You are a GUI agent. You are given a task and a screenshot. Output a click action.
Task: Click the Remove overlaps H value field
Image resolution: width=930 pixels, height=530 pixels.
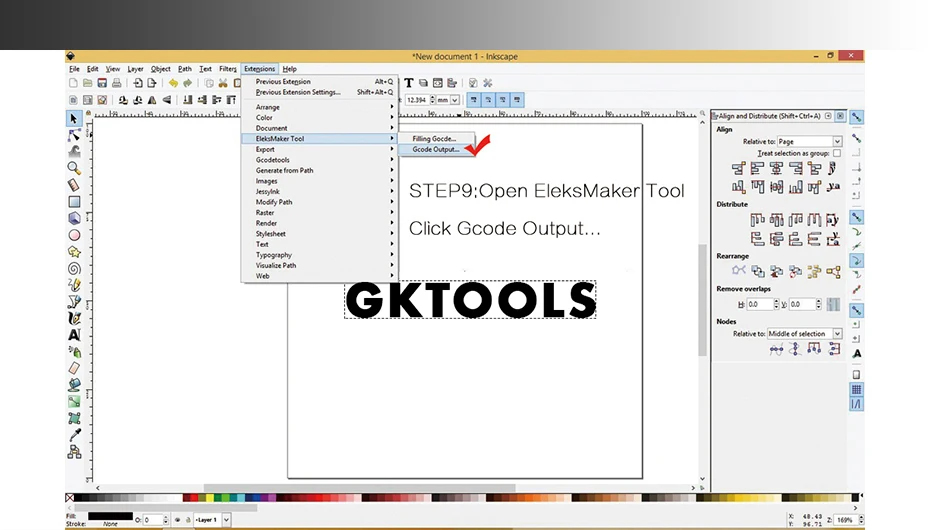(759, 304)
